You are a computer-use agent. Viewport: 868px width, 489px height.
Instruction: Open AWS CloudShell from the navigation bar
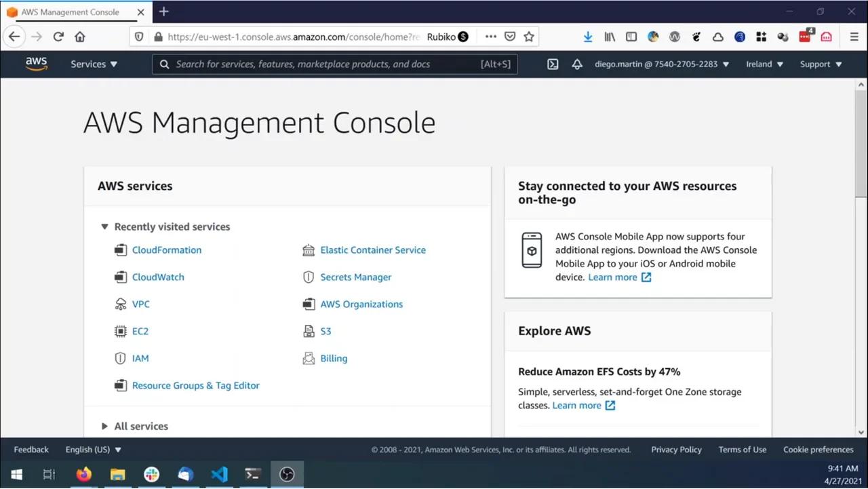[x=552, y=64]
